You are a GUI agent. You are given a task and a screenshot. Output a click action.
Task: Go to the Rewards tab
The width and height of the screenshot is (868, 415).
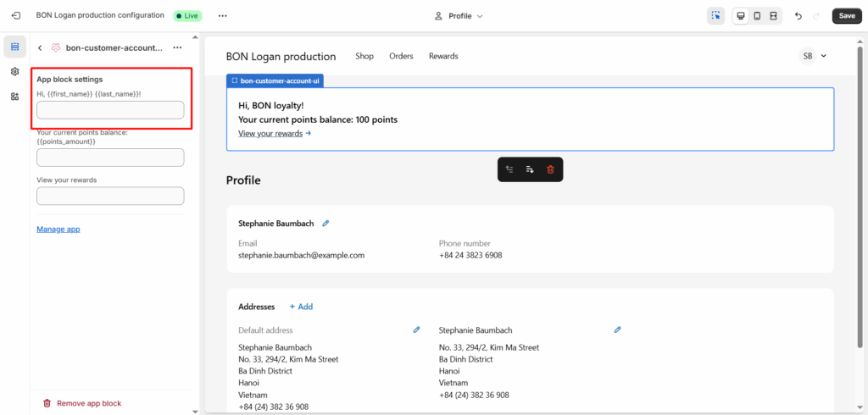443,57
